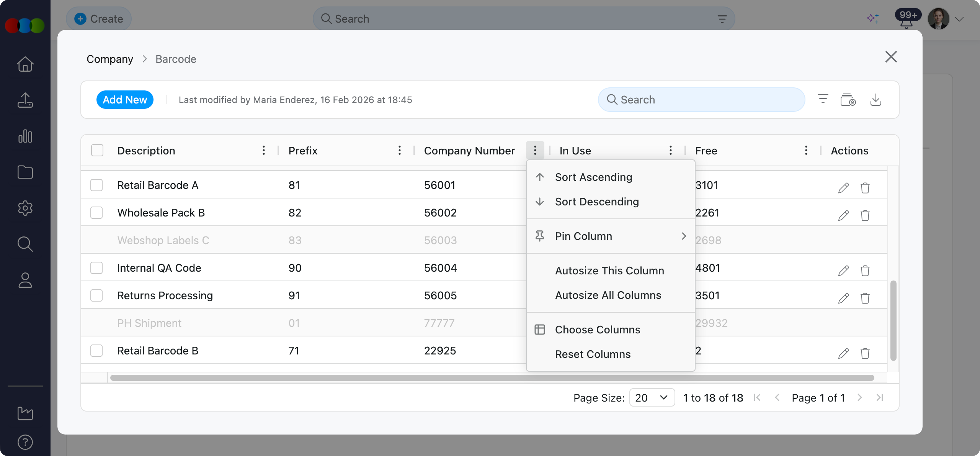Click the Add New button
Viewport: 980px width, 456px height.
point(125,99)
